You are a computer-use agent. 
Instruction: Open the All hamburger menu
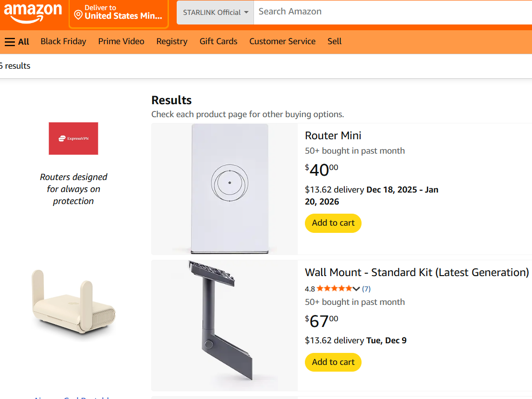point(17,42)
